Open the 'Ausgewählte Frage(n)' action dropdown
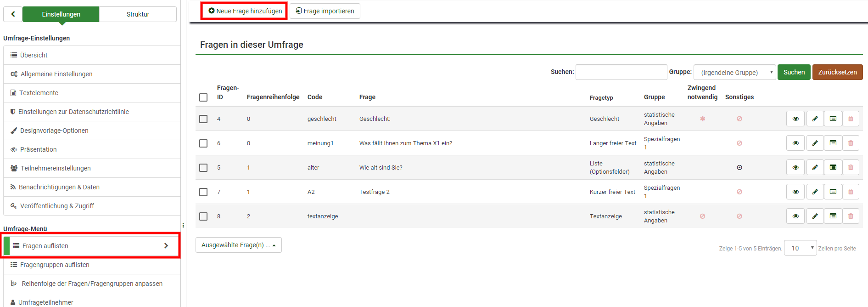Image resolution: width=868 pixels, height=307 pixels. [x=238, y=245]
